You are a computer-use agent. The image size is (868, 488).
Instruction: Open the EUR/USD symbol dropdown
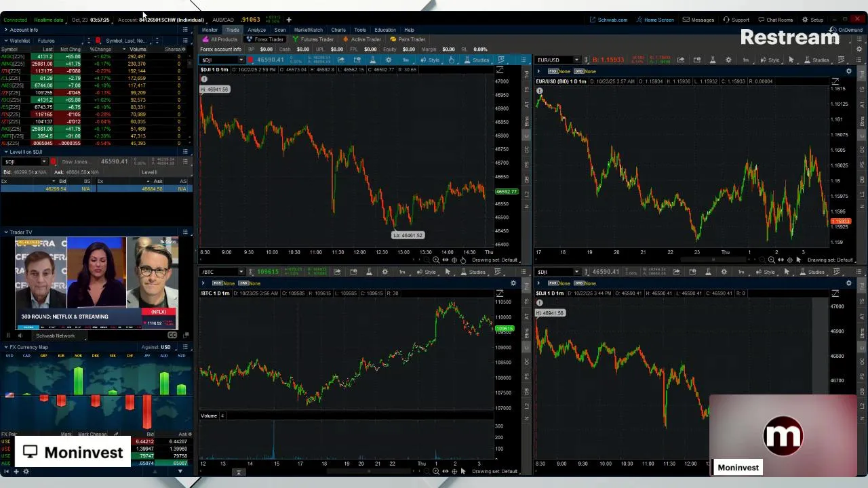[576, 60]
